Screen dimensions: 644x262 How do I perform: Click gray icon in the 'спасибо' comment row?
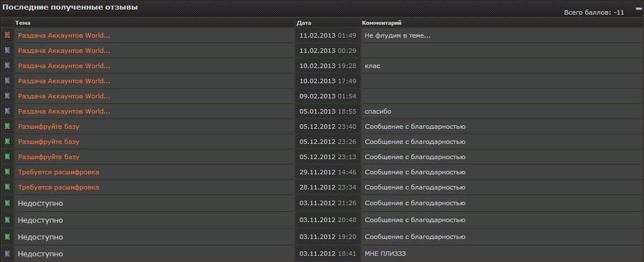click(x=7, y=111)
